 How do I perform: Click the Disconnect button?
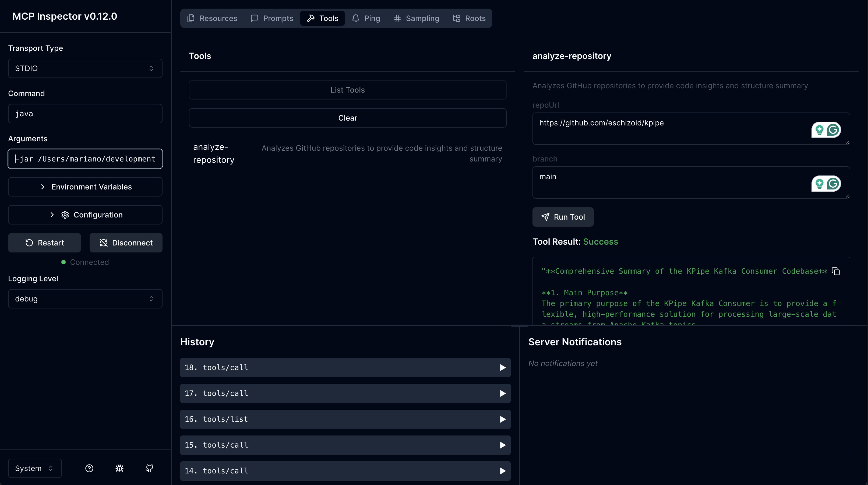pos(126,243)
